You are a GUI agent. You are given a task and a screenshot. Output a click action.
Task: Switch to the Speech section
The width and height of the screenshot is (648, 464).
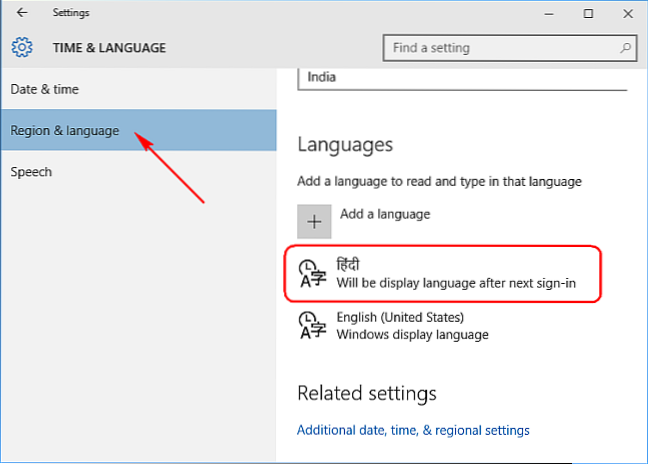coord(31,171)
